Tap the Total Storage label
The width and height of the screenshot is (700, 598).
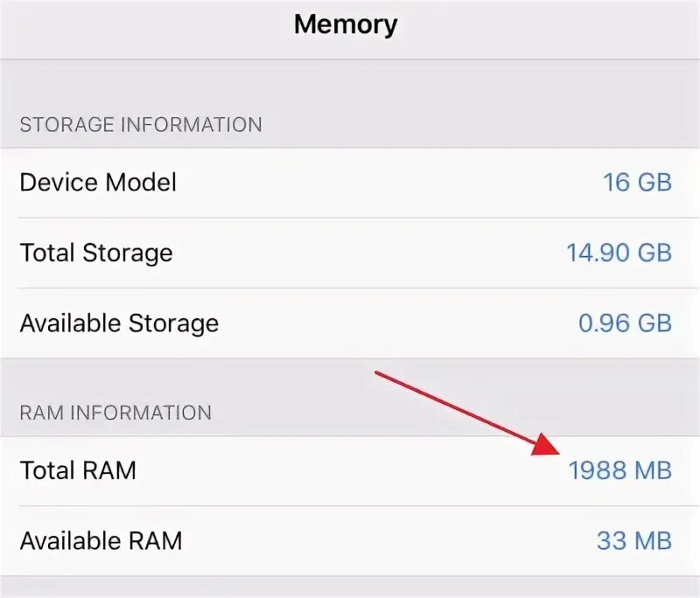tap(96, 254)
